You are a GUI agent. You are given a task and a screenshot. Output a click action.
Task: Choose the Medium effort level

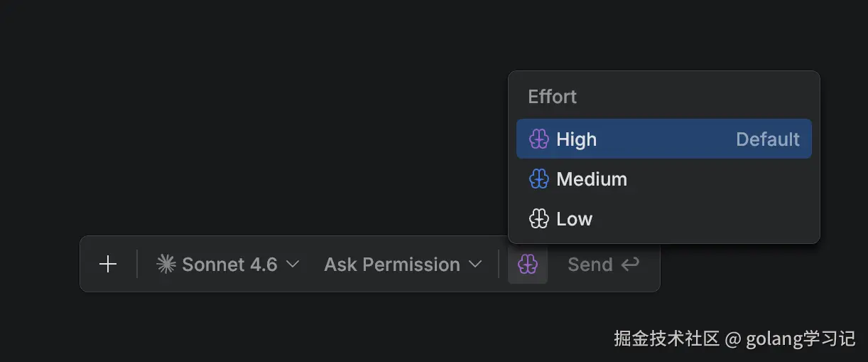pos(592,179)
